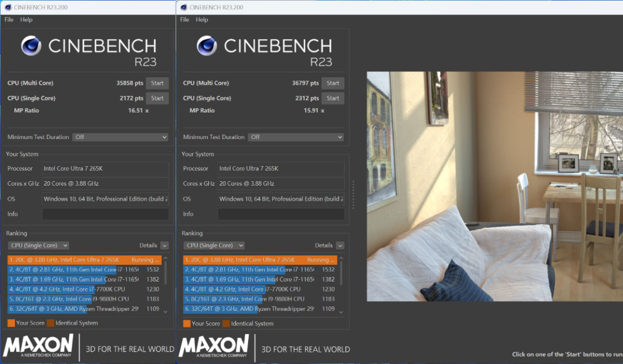Select 1.69 GHz i7-1165 ranking row in left window

point(84,279)
